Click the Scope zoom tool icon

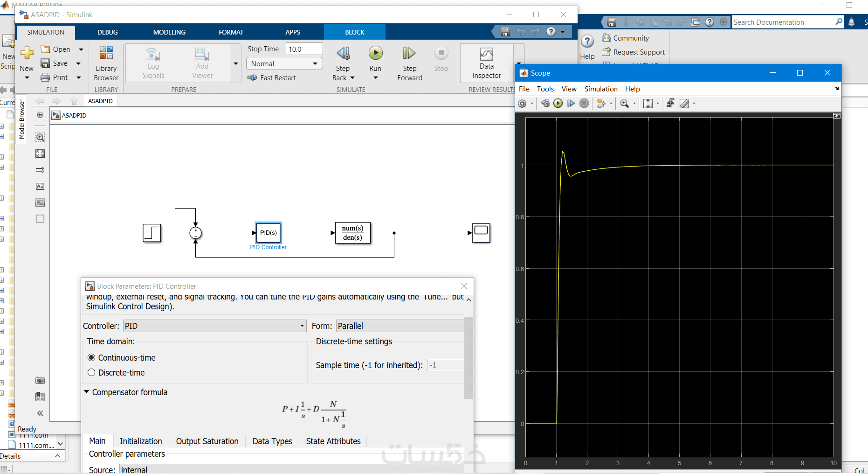[x=624, y=104]
